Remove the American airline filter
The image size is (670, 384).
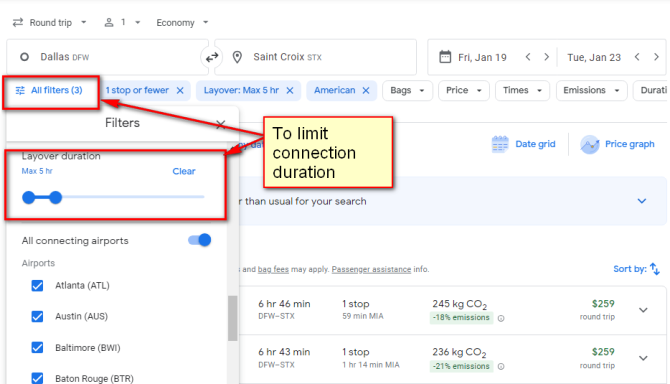(366, 91)
